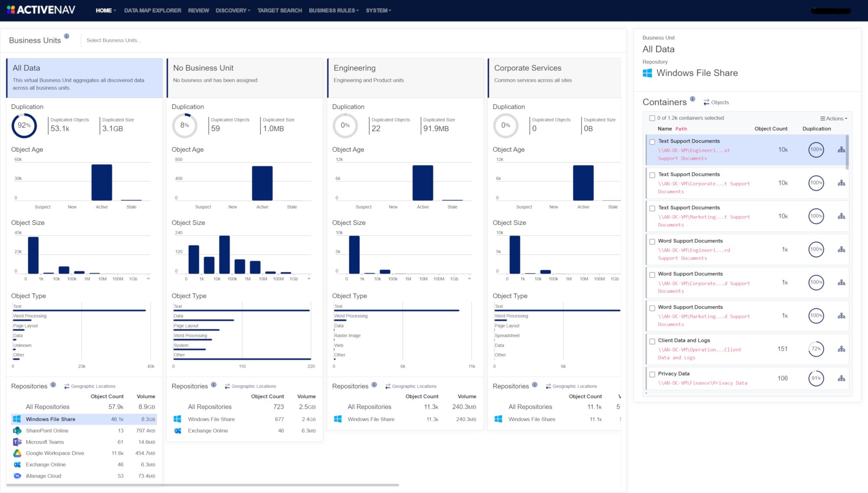868x493 pixels.
Task: Check the 0 of 1.2k containers selected box
Action: click(651, 118)
